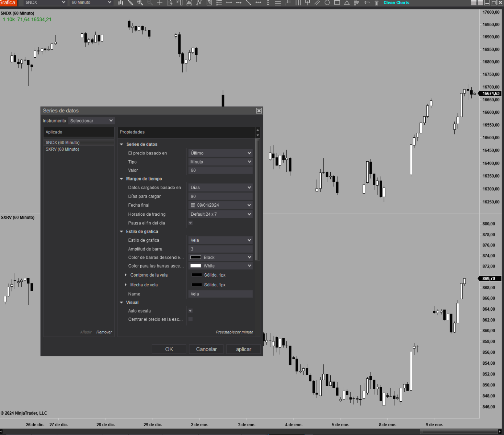Collapse the Estilo de grafica section

pyautogui.click(x=121, y=231)
